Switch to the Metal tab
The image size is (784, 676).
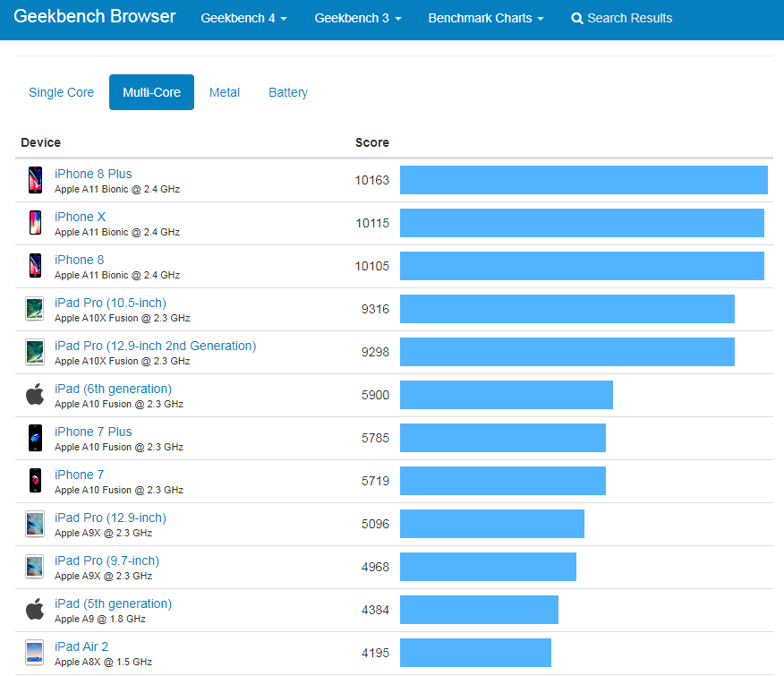pyautogui.click(x=225, y=92)
